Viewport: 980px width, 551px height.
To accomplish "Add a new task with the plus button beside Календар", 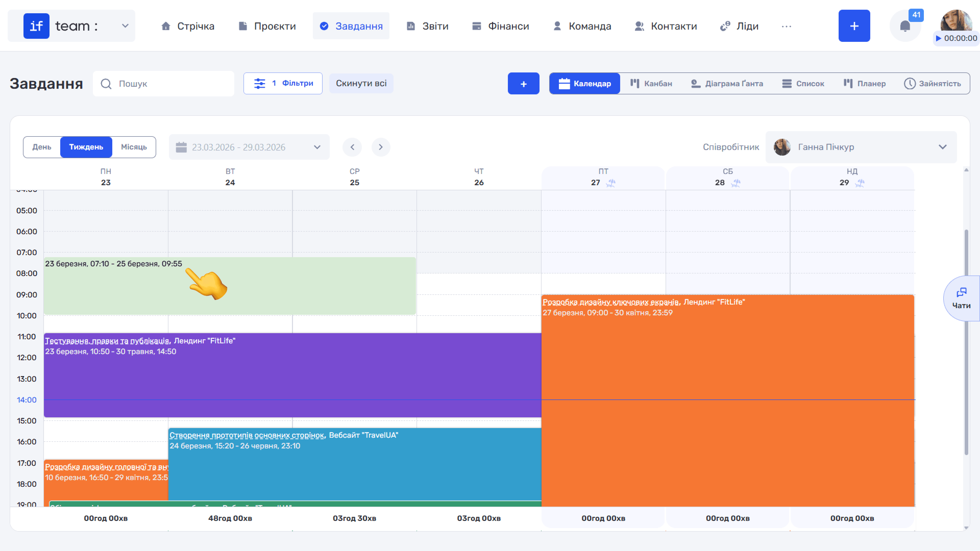I will pyautogui.click(x=523, y=83).
